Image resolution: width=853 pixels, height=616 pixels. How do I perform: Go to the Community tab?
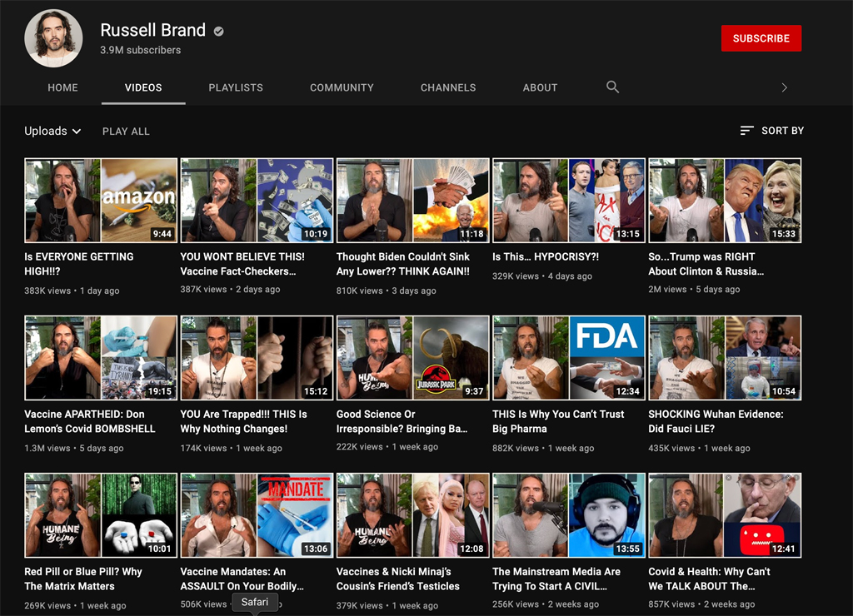coord(342,87)
